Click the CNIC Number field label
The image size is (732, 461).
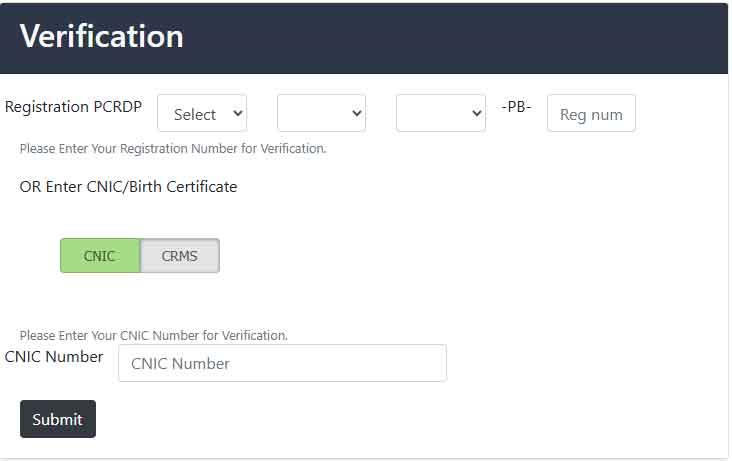(x=54, y=356)
